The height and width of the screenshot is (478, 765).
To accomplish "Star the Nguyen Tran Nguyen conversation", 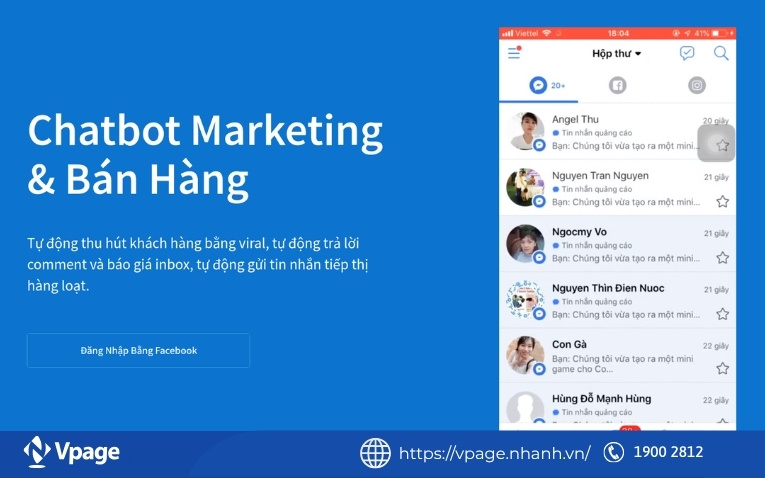I will click(723, 201).
